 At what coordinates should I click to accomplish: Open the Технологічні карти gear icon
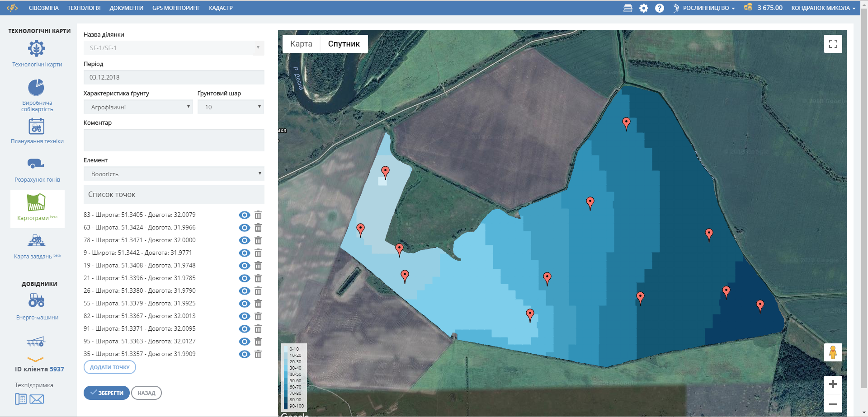pos(36,48)
